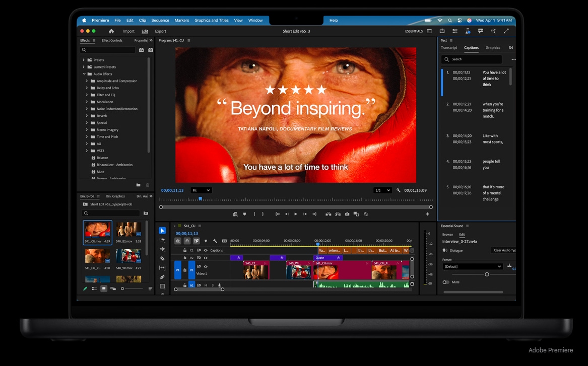The width and height of the screenshot is (588, 366).
Task: Open the Markers menu
Action: click(182, 20)
